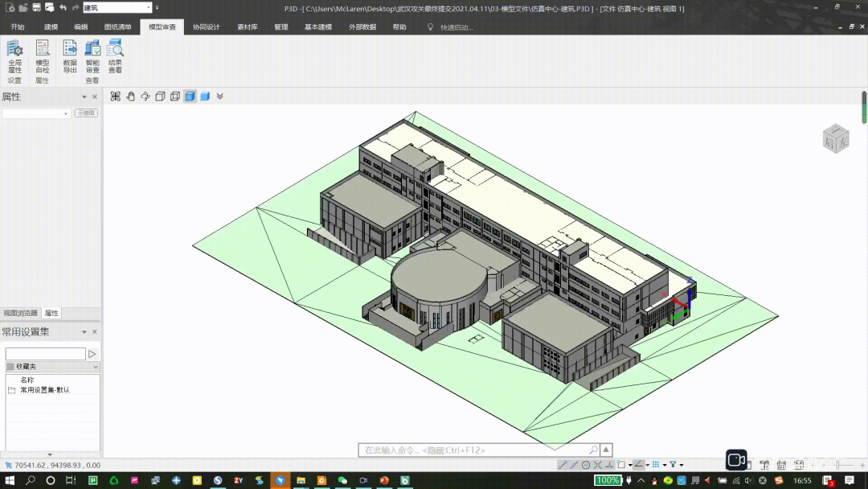Open the 编辑 ribbon tab

point(81,27)
